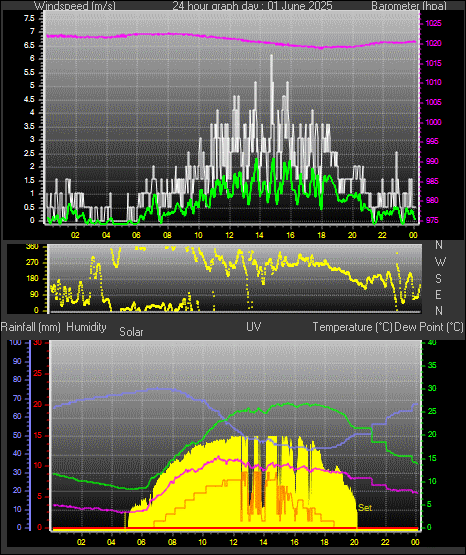The image size is (466, 555).
Task: Click the '6.5' windspeed axis value
Action: [29, 45]
